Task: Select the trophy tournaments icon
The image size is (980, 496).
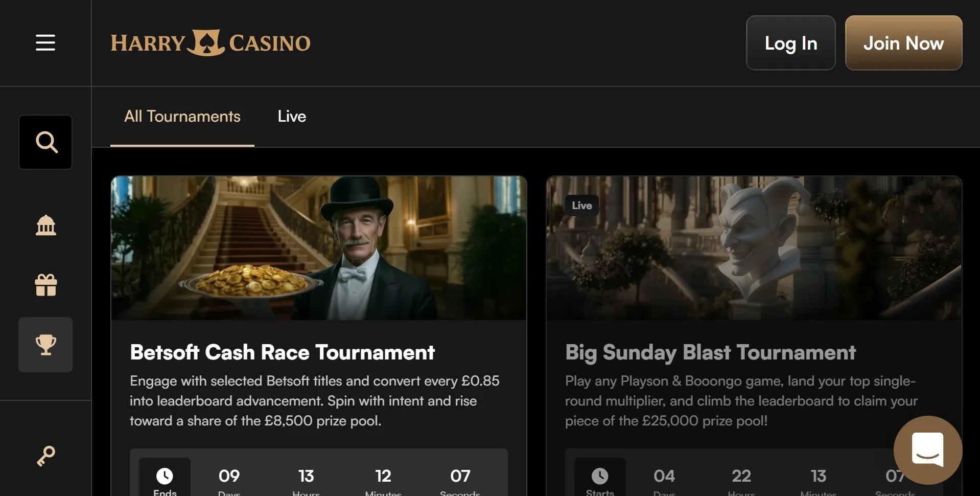Action: point(46,345)
